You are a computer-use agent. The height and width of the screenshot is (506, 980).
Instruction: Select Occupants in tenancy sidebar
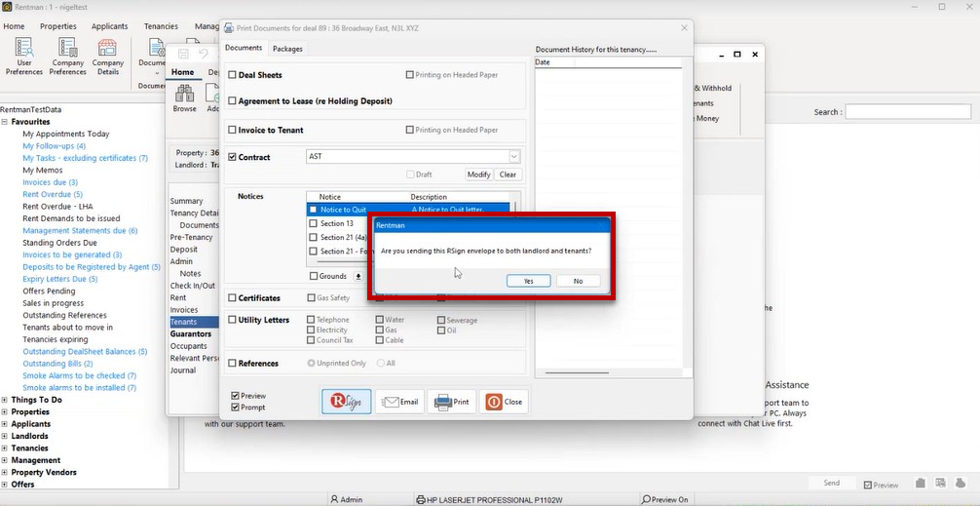coord(188,346)
